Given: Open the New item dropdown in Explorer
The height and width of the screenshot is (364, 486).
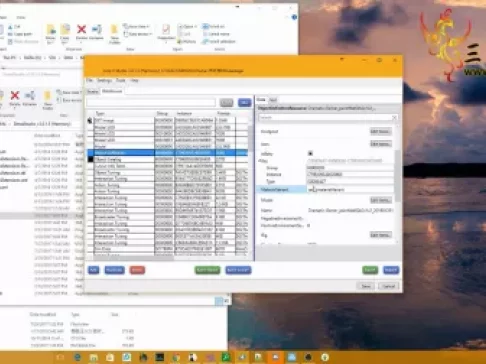Looking at the screenshot, I should click(136, 26).
